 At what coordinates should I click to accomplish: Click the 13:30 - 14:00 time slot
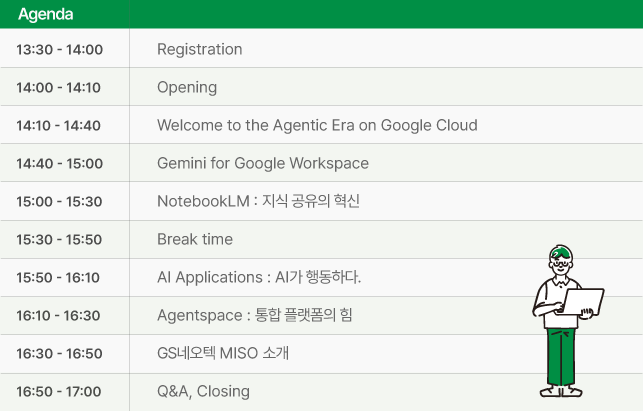tap(59, 50)
